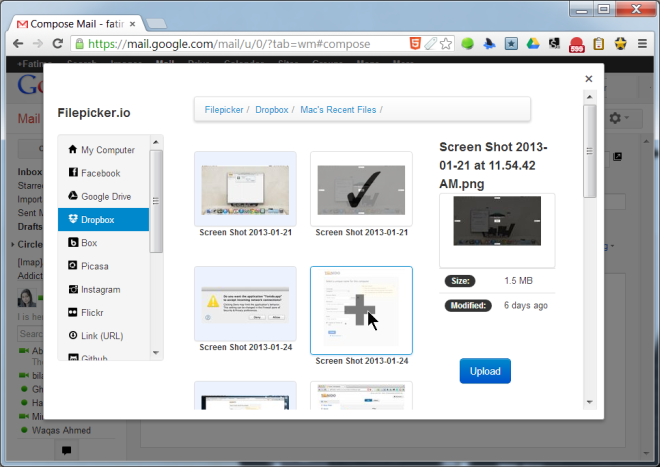
Task: Click the blue hat extension icon in toolbar
Action: pyautogui.click(x=489, y=43)
